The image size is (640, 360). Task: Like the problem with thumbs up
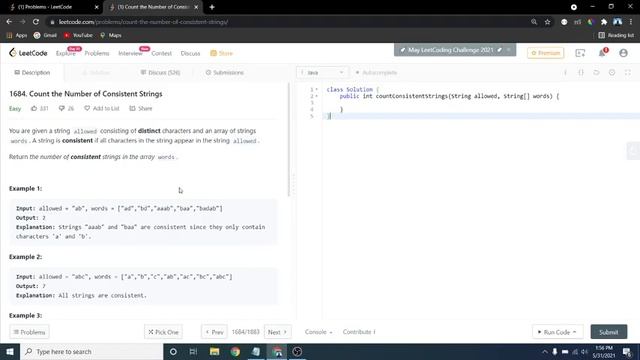[40, 109]
